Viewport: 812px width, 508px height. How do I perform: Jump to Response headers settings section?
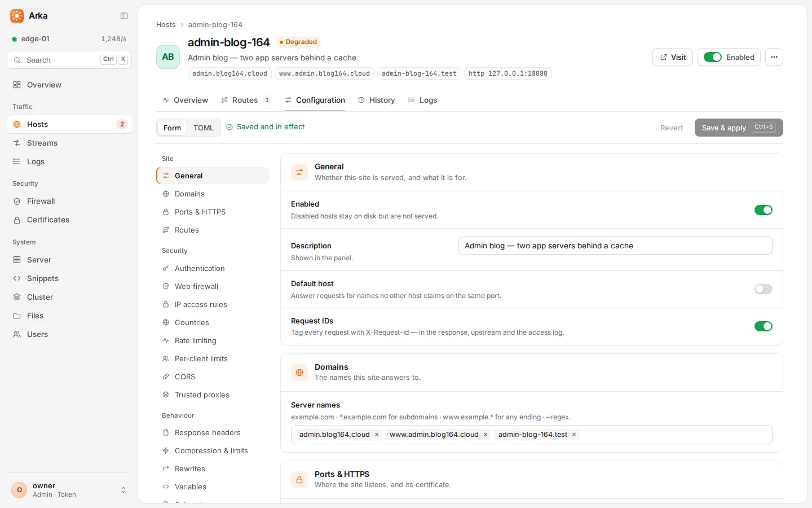[213, 432]
